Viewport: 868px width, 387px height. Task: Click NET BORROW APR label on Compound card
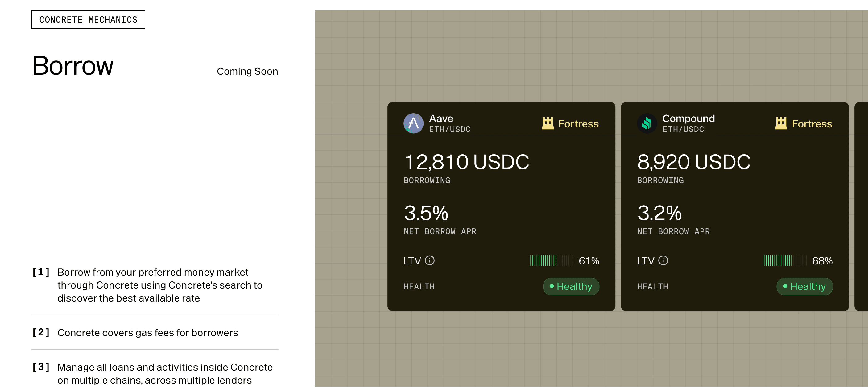(673, 231)
